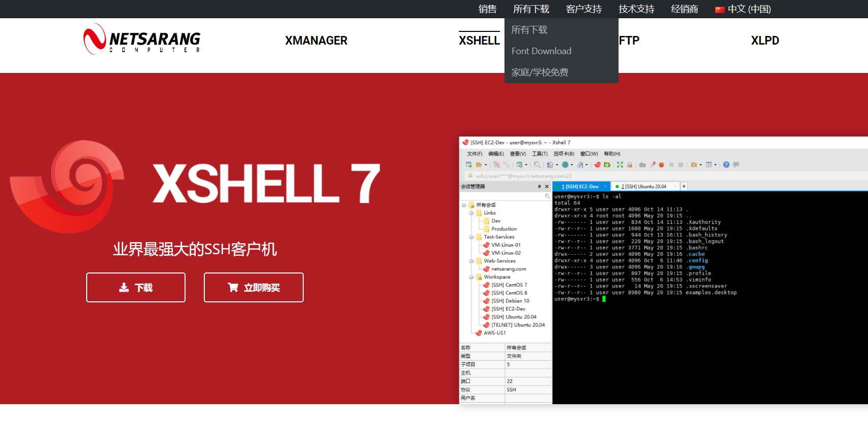This screenshot has width=868, height=430.
Task: Close the 会话管理器 panel
Action: 547,186
